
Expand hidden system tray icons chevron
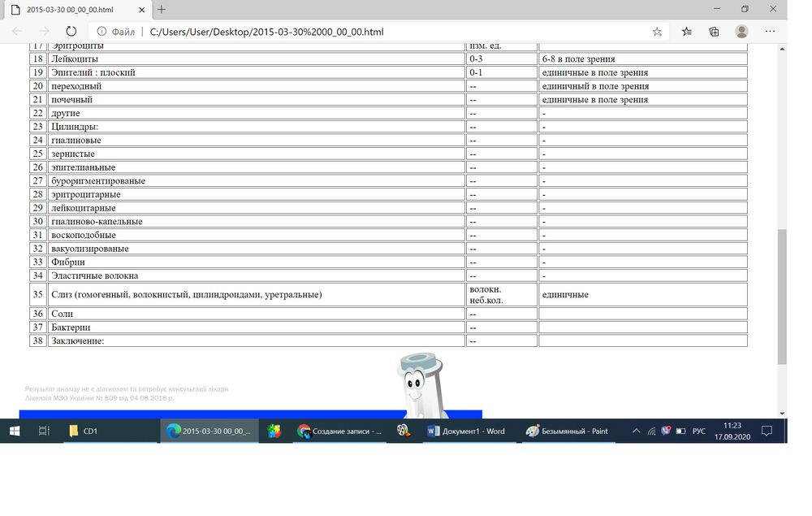(636, 431)
